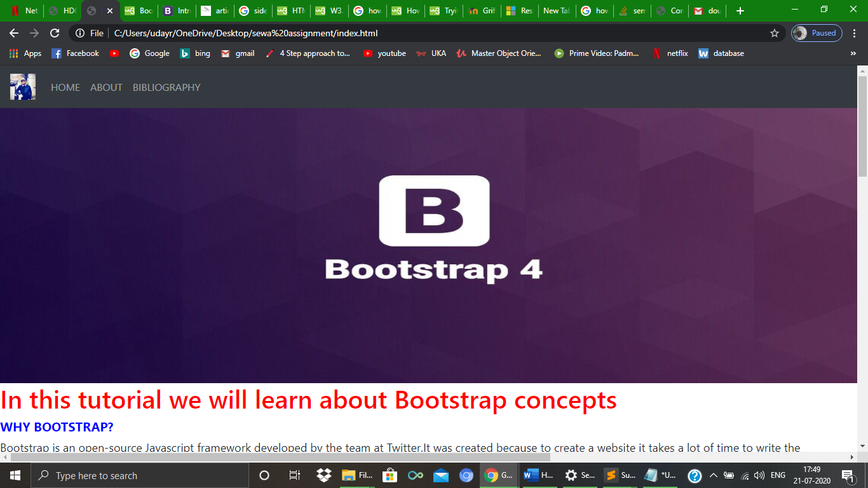Screen dimensions: 868x488
Task: Open the Facebook bookmark
Action: pyautogui.click(x=75, y=53)
